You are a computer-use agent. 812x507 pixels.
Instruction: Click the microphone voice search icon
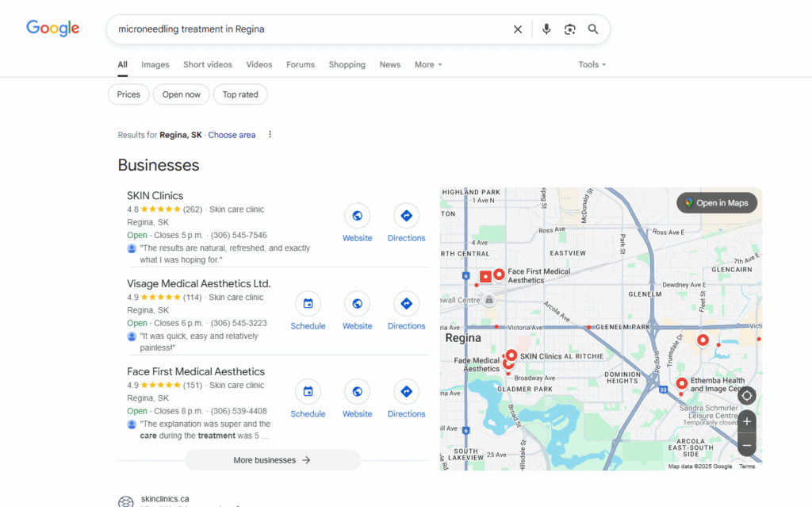[546, 29]
